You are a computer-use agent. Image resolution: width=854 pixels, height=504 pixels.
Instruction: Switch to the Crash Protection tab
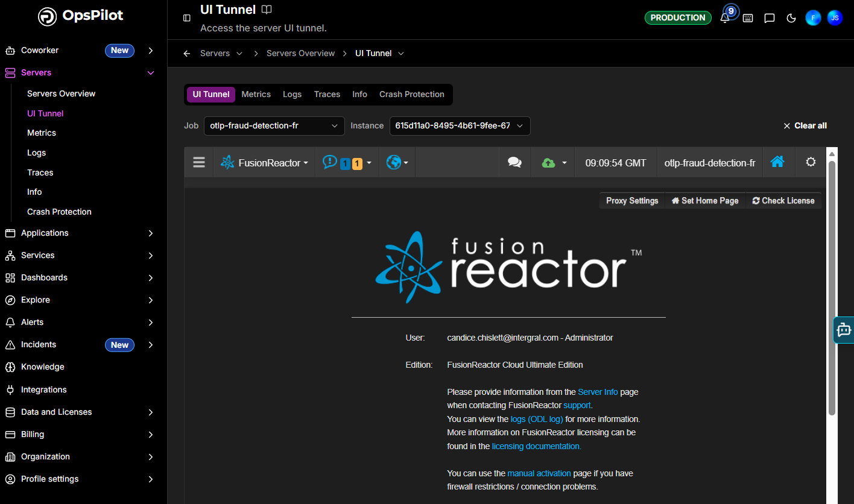point(412,95)
